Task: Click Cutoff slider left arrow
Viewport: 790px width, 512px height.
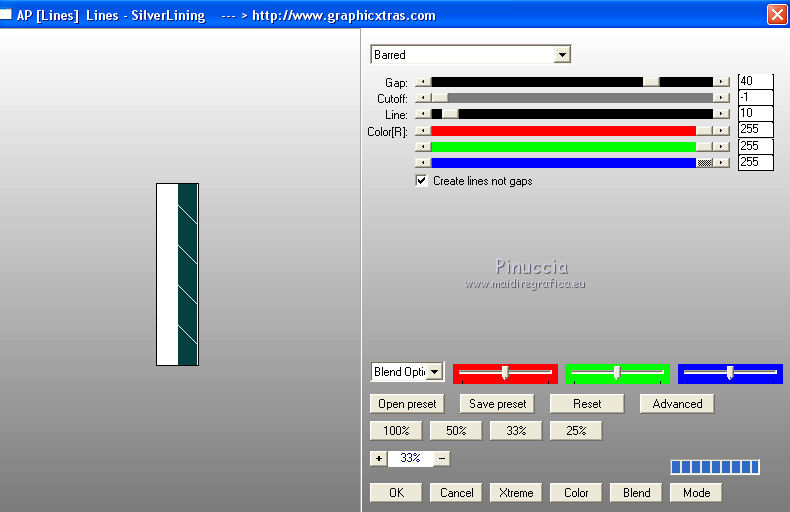Action: click(x=423, y=98)
